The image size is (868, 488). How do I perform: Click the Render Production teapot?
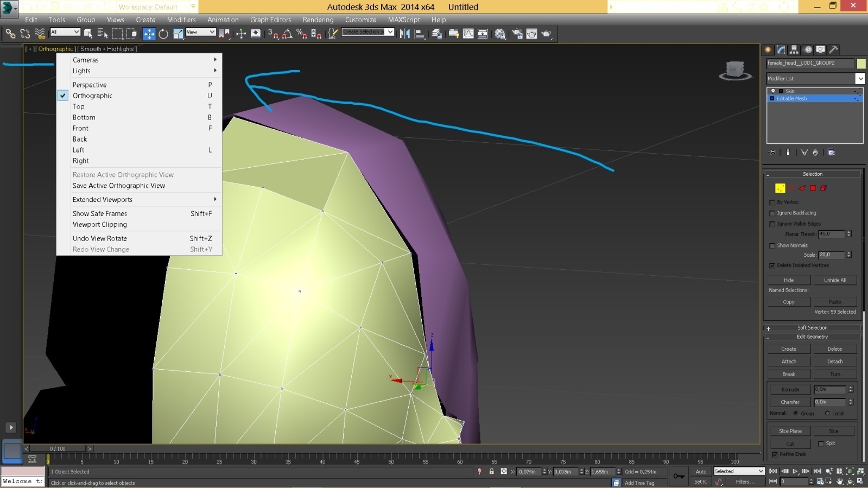(x=546, y=34)
